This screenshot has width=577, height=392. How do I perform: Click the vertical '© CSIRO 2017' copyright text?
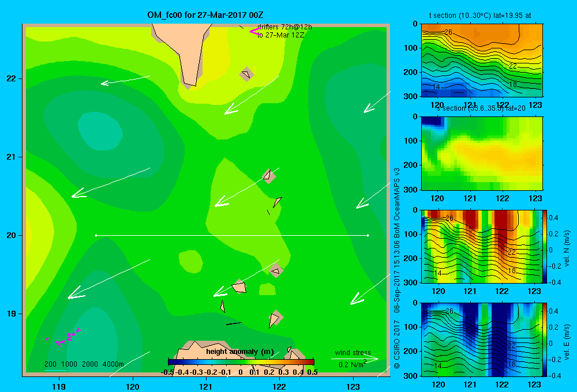coord(397,344)
